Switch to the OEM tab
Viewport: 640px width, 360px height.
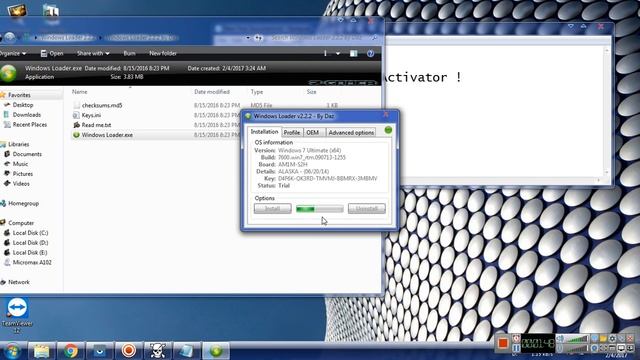click(313, 133)
